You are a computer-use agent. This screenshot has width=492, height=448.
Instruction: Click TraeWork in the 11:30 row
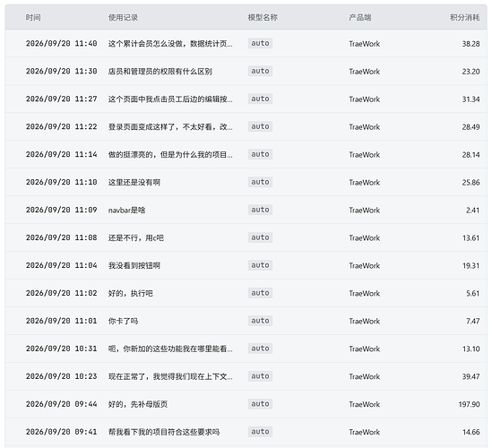[364, 72]
